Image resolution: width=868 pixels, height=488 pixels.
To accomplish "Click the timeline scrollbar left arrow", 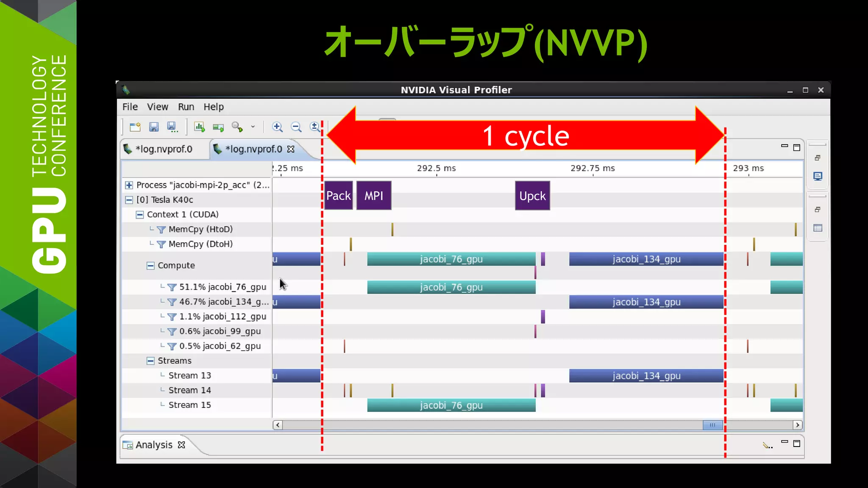I will (x=278, y=425).
